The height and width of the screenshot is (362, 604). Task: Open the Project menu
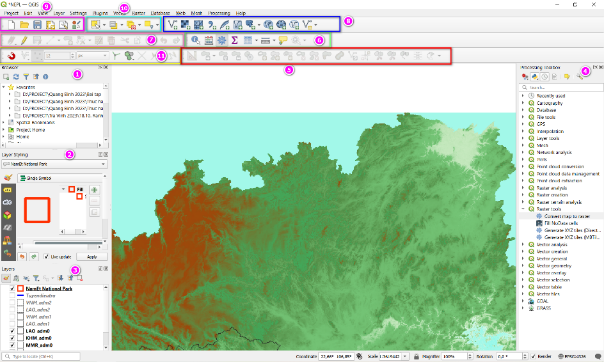point(11,13)
